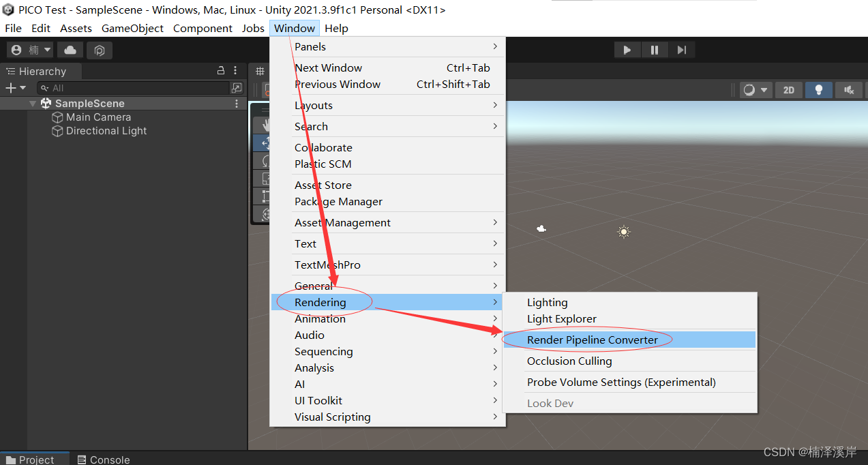Open Probe Volume Settings (Experimental)
868x465 pixels.
(x=629, y=382)
